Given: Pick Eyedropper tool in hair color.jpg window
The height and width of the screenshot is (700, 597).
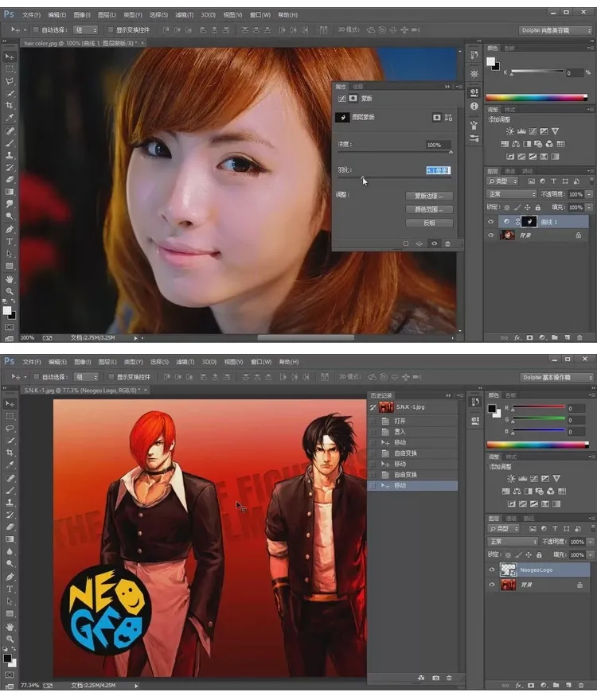Looking at the screenshot, I should coord(10,118).
